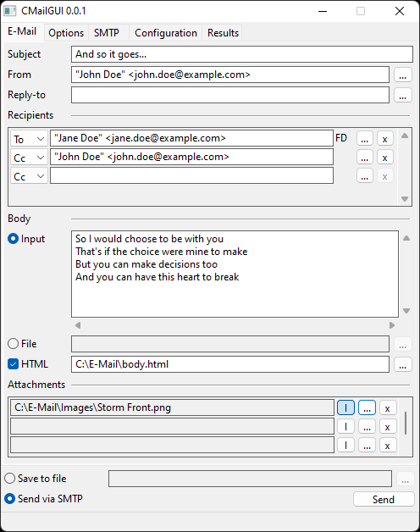Click the body File path field
This screenshot has height=532, width=420.
click(x=230, y=344)
